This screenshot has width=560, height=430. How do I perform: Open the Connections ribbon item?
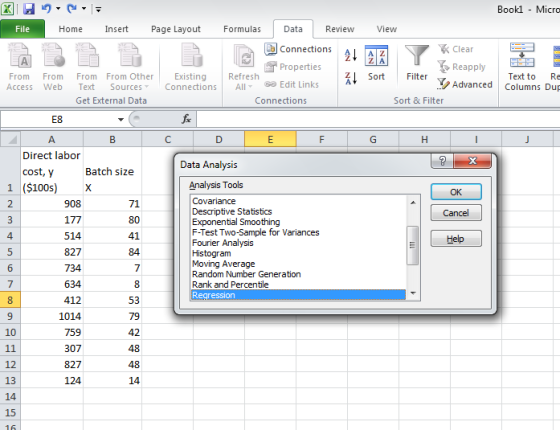point(298,49)
